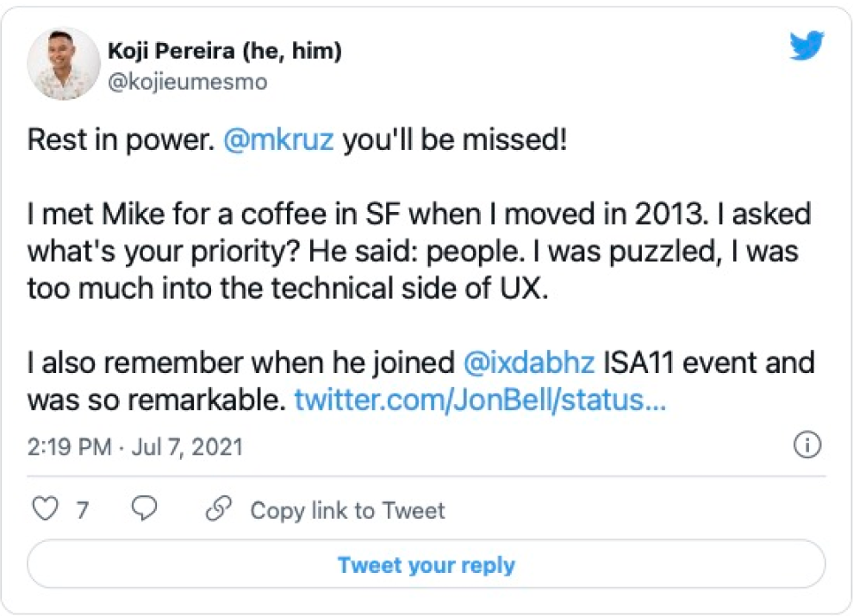This screenshot has width=853, height=616.
Task: Click the Twitter bird logo
Action: pos(806,47)
